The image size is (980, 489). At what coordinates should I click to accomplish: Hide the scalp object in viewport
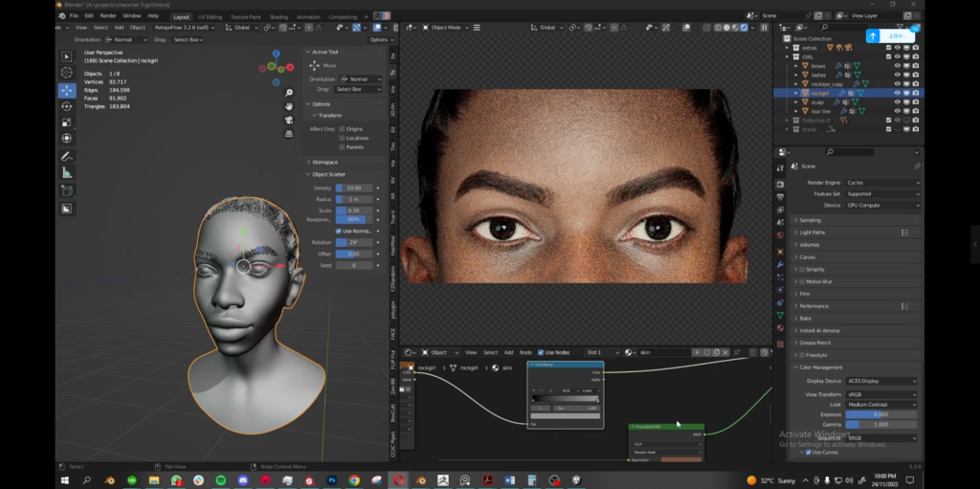pyautogui.click(x=897, y=102)
